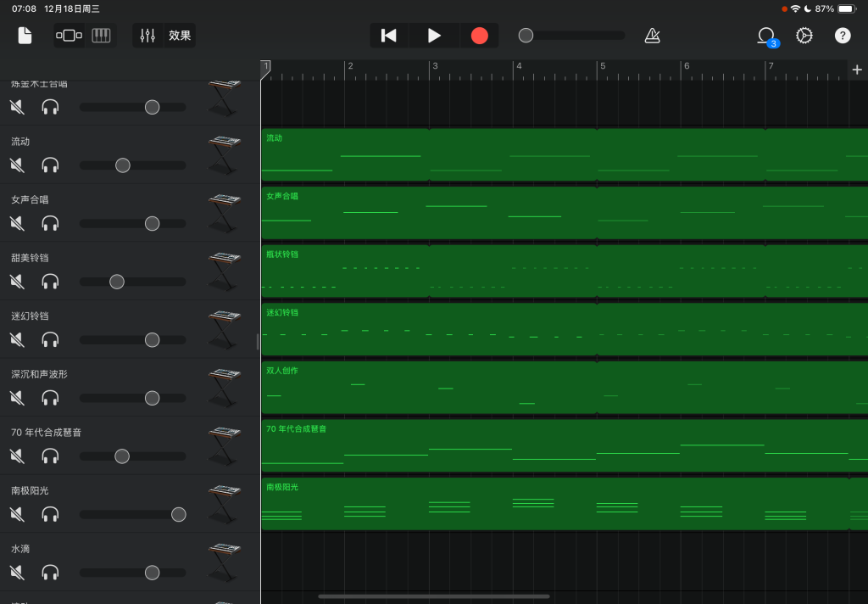868x604 pixels.
Task: Open song settings gear icon
Action: (x=804, y=36)
